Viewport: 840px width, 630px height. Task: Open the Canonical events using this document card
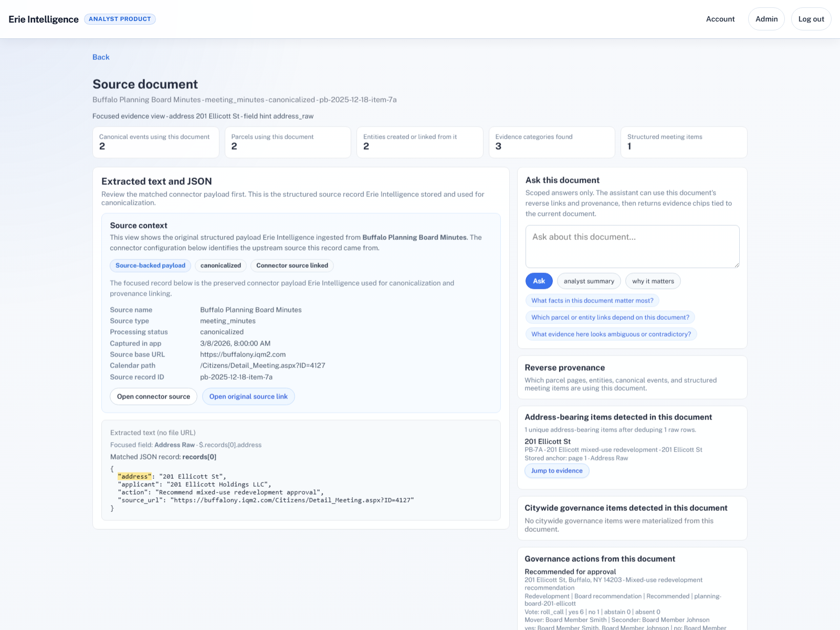pyautogui.click(x=155, y=142)
